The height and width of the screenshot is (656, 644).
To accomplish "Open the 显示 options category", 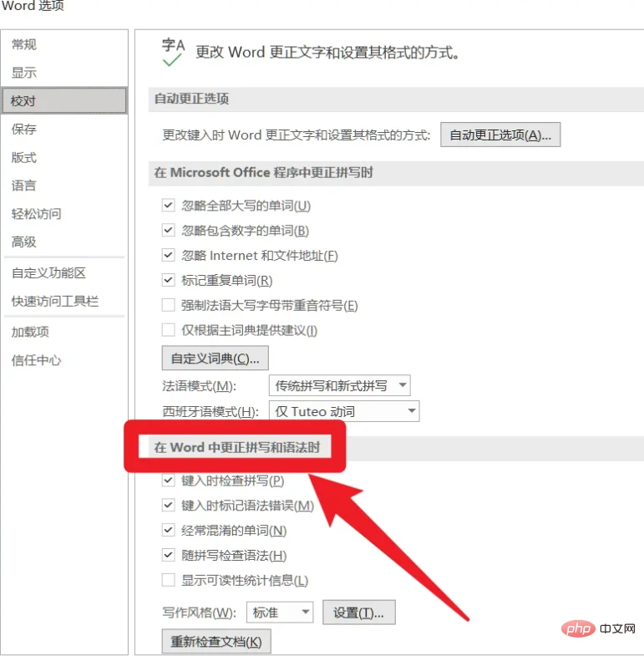I will [24, 73].
